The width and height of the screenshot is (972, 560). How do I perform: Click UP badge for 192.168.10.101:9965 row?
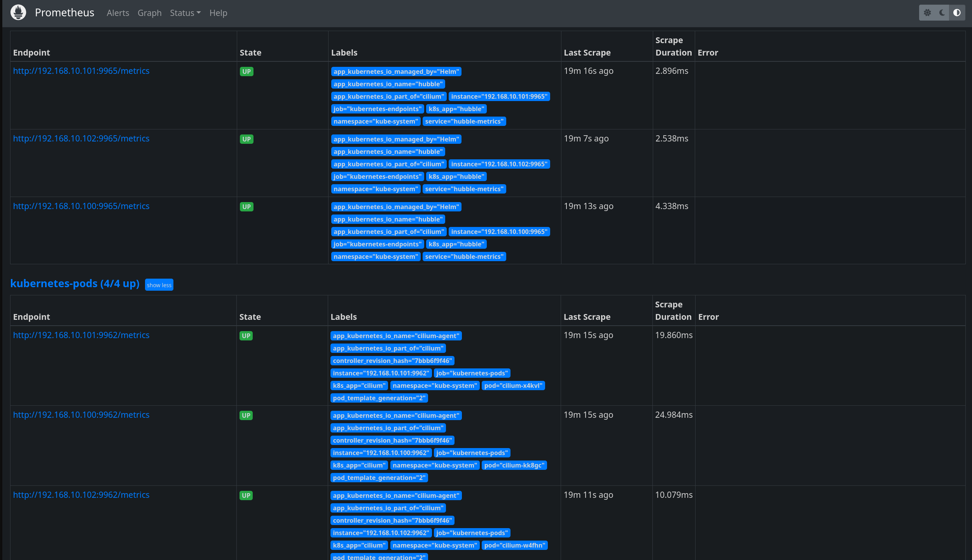click(x=246, y=72)
